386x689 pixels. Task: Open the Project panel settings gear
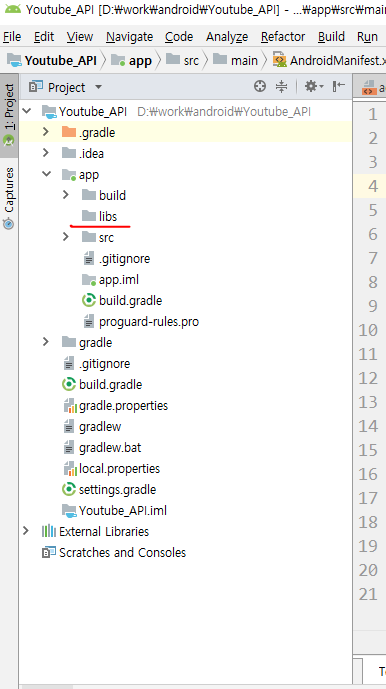[314, 87]
